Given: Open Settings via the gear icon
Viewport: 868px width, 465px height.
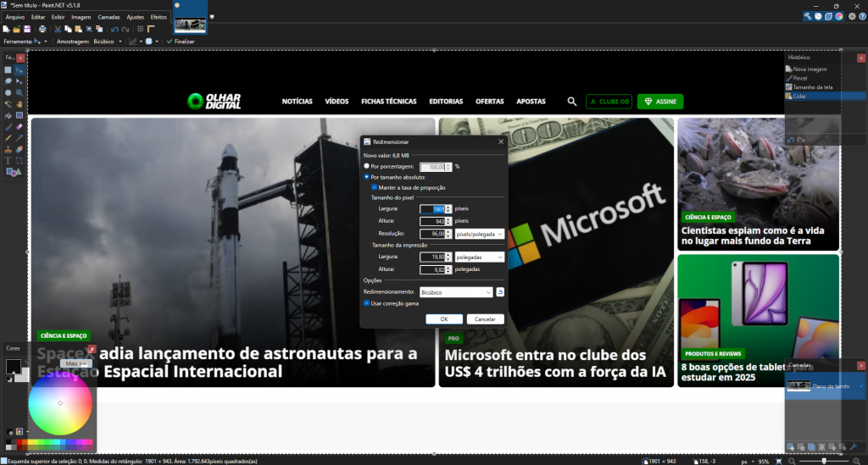Looking at the screenshot, I should click(852, 16).
